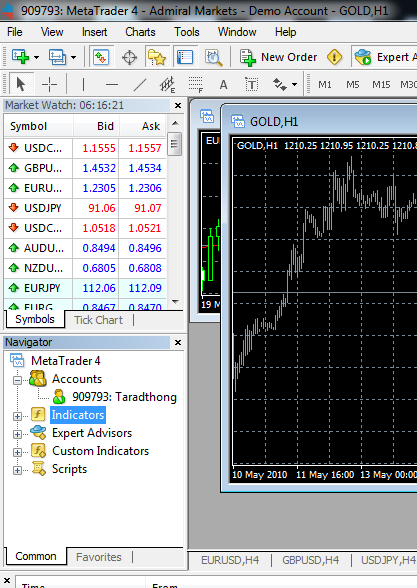The image size is (417, 588).
Task: Select the Trendline drawing tool
Action: 140,84
